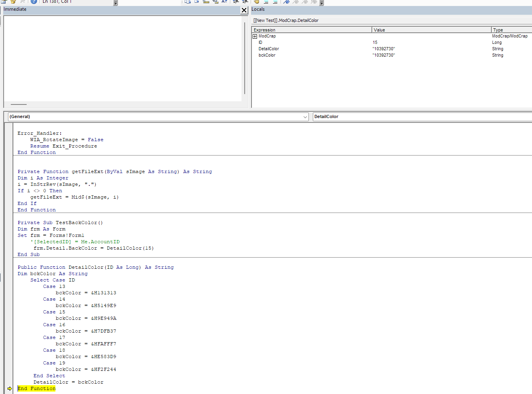The width and height of the screenshot is (532, 394).
Task: Click the Indent icon in Edit toolbar
Action: (x=236, y=2)
